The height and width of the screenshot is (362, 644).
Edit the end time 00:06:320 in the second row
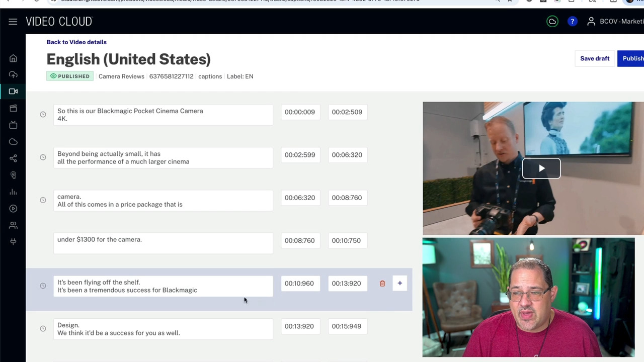click(347, 155)
